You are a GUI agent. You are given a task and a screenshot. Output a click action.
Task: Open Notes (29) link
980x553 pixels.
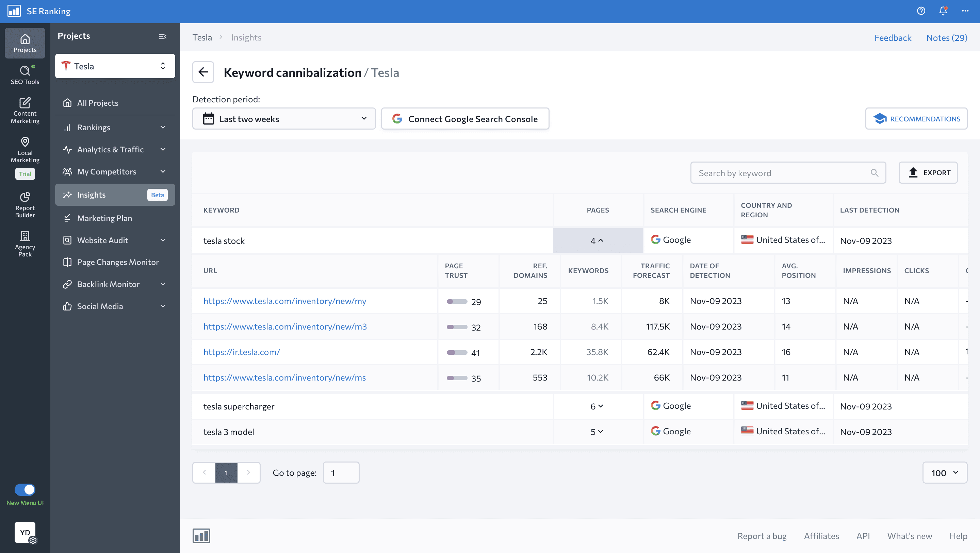947,37
